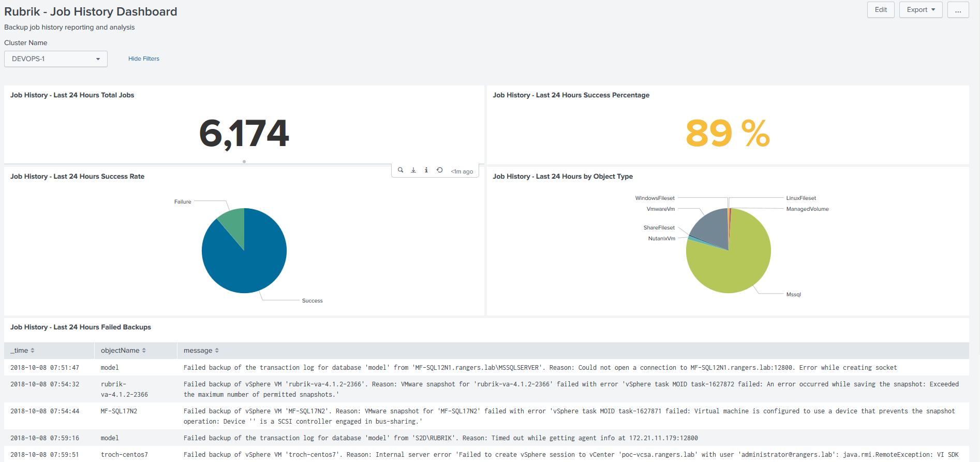
Task: Refresh the panel using the circular arrow icon
Action: pyautogui.click(x=439, y=170)
